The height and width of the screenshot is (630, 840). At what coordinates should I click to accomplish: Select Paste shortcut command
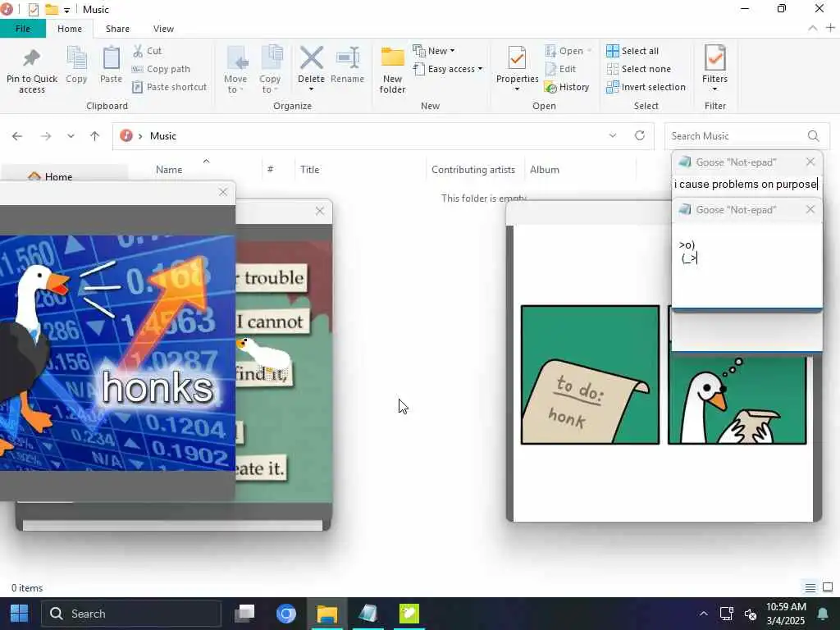(x=169, y=87)
